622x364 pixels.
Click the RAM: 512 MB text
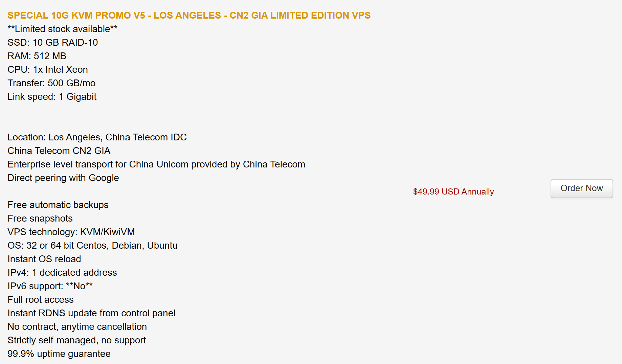(x=37, y=56)
